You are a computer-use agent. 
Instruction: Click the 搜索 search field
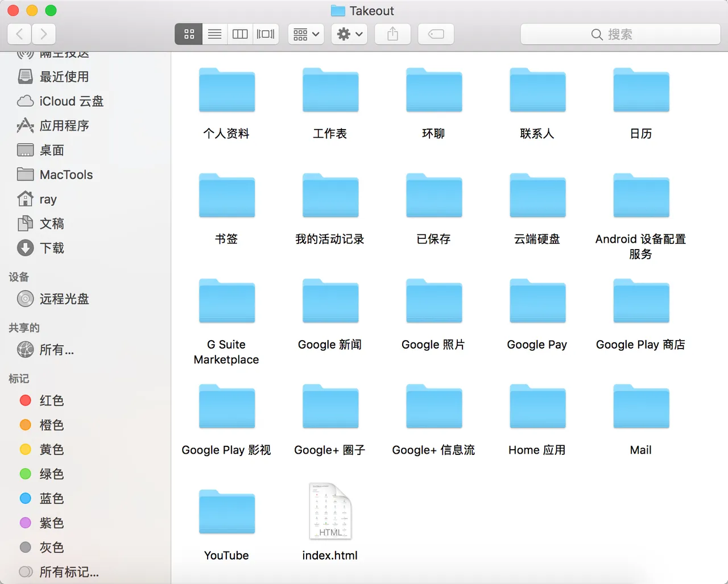621,34
